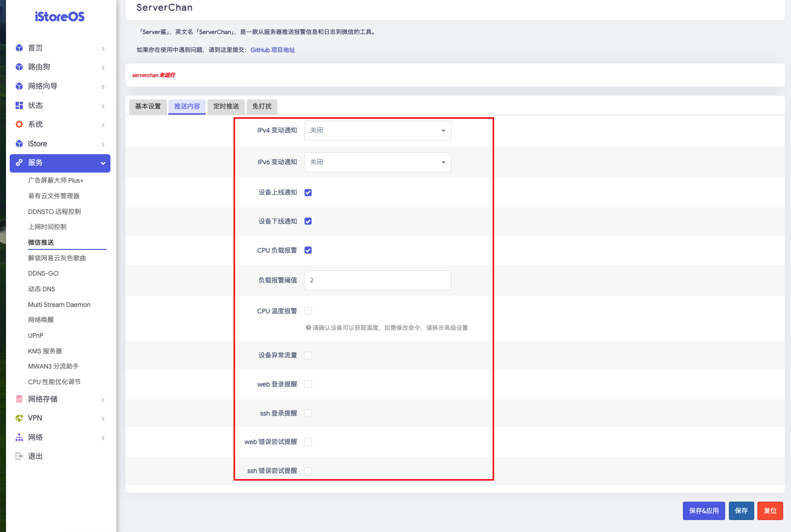Disable the 设备上线通知 checkbox

click(308, 192)
